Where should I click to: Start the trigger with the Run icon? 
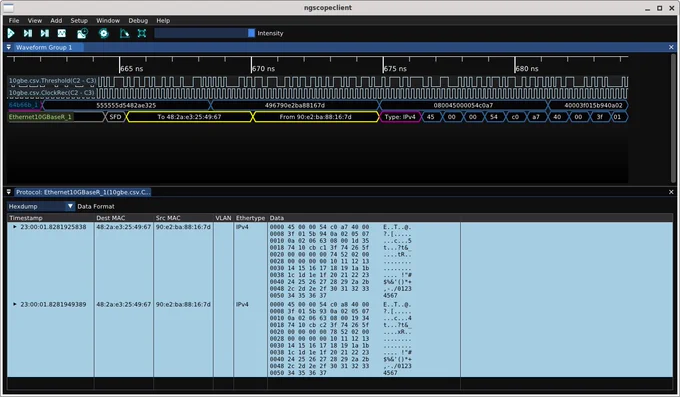tap(11, 33)
